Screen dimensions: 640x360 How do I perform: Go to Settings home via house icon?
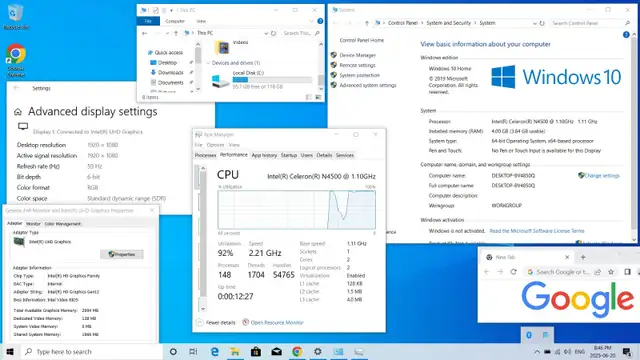(18, 111)
